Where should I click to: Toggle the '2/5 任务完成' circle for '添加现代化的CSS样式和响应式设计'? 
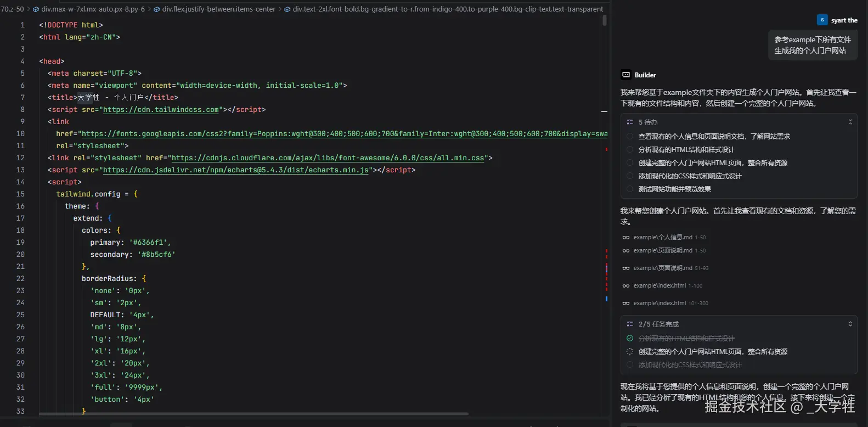(630, 364)
